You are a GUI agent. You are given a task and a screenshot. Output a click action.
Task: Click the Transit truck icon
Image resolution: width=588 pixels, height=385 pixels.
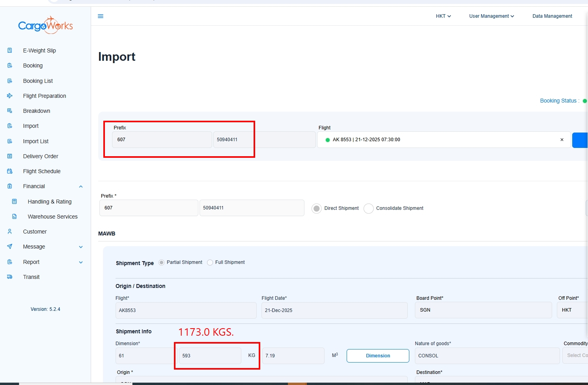[10, 277]
